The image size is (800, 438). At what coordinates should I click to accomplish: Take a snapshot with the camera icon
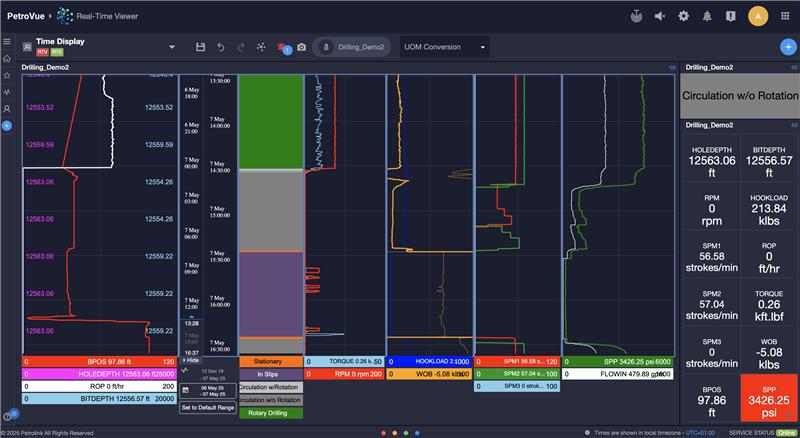301,47
